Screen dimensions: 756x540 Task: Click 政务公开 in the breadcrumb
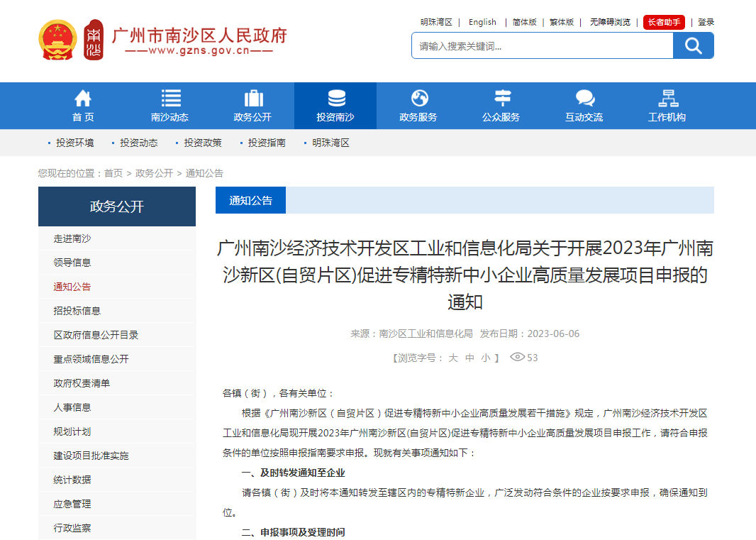(155, 173)
